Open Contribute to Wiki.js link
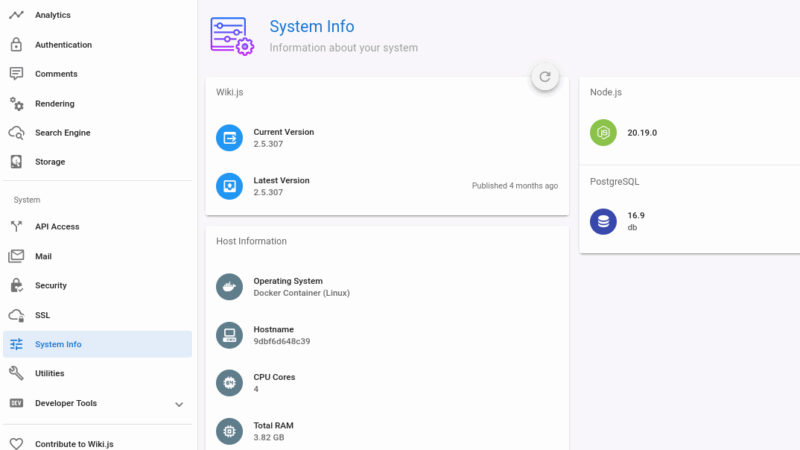 point(97,444)
